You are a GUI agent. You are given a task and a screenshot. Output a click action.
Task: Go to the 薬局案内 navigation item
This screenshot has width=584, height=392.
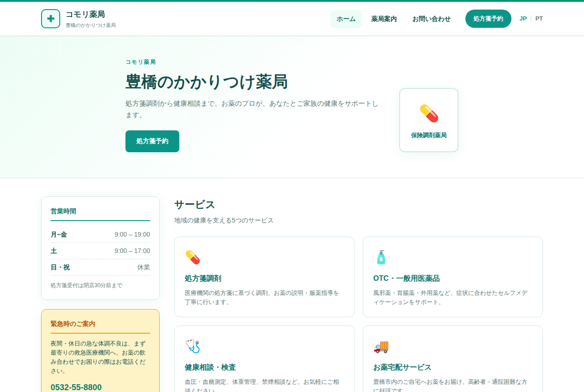384,19
